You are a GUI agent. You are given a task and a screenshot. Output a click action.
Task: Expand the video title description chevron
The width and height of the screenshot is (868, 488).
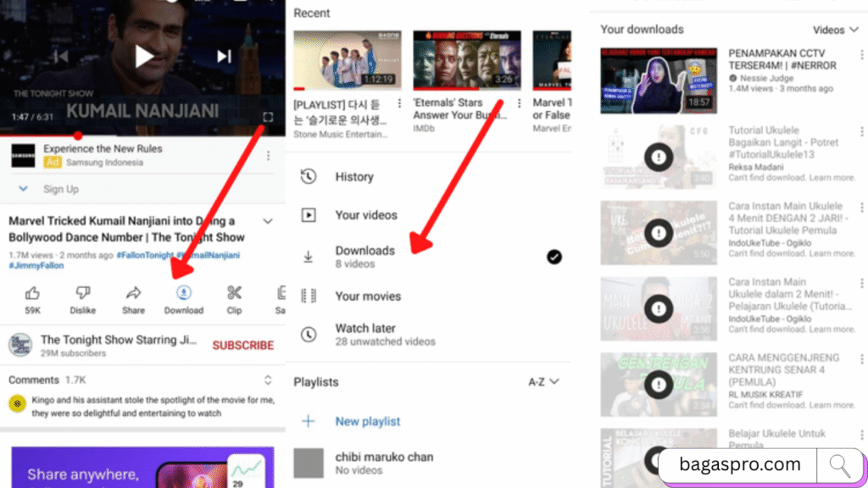pos(268,221)
